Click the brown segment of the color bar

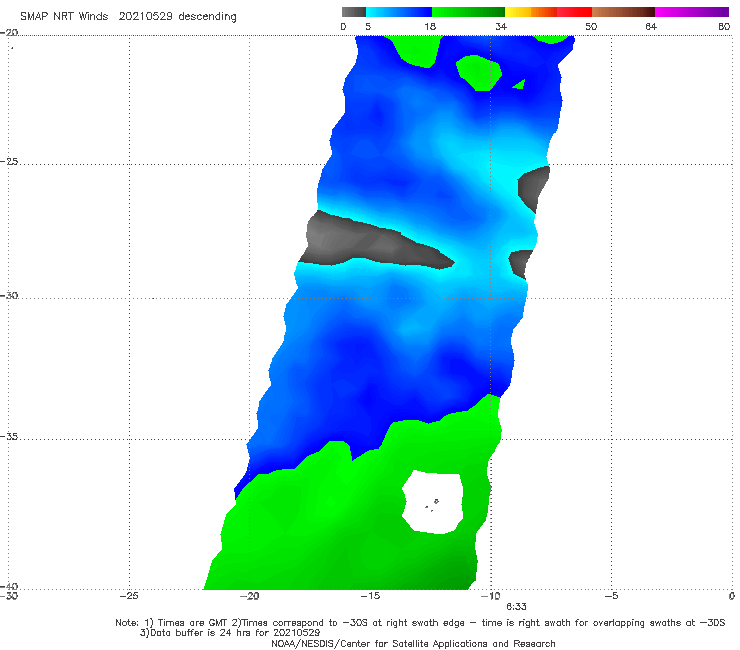(623, 12)
